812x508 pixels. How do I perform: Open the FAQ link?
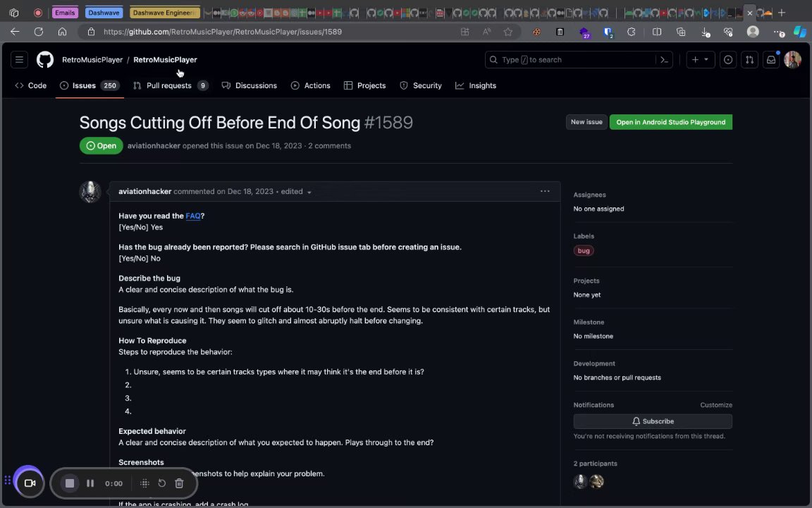[x=193, y=216]
